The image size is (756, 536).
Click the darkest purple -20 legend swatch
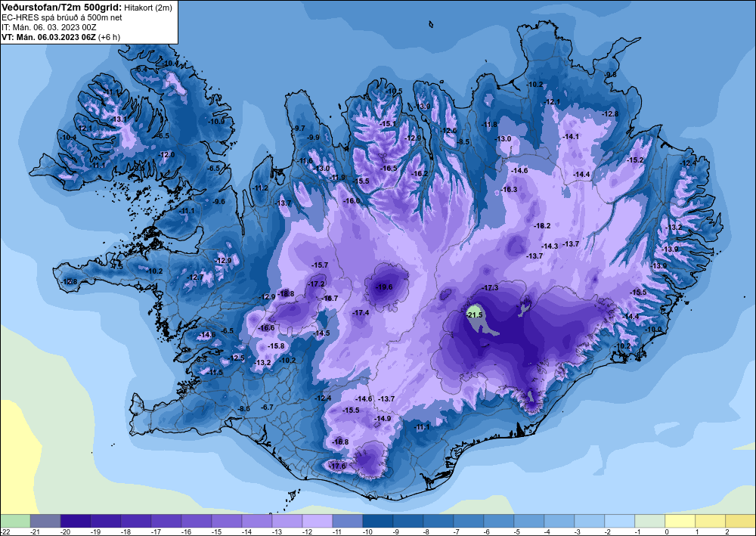(76, 521)
